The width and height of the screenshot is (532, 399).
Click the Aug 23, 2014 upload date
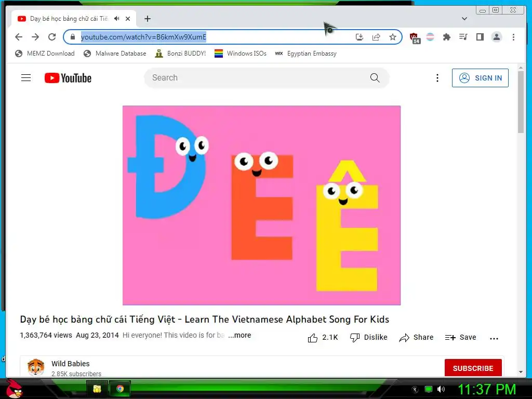(x=97, y=335)
